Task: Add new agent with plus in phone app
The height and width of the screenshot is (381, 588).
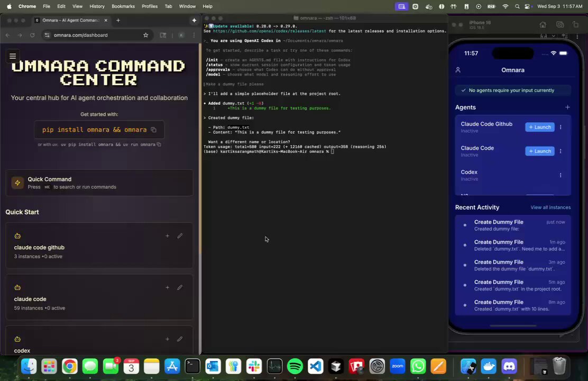Action: point(567,107)
